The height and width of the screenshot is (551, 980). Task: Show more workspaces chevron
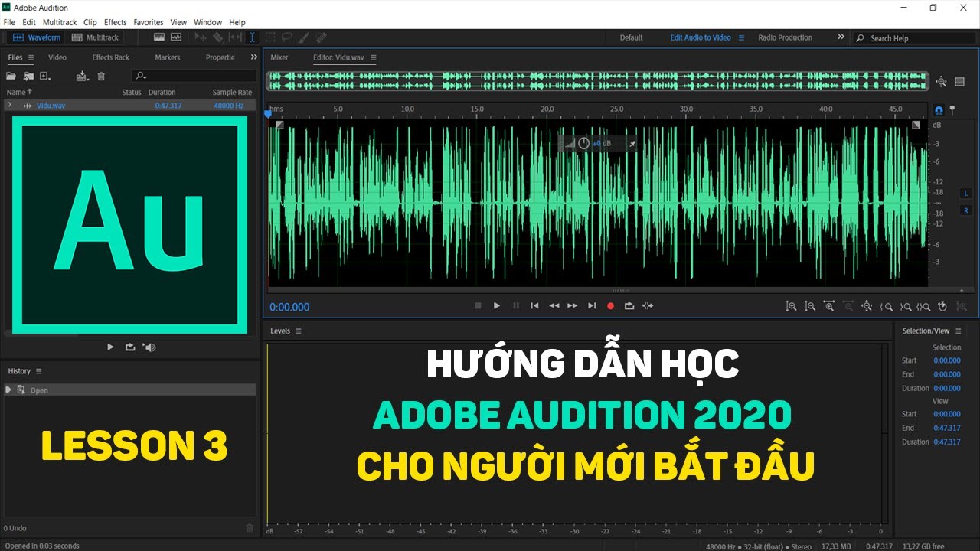[841, 37]
